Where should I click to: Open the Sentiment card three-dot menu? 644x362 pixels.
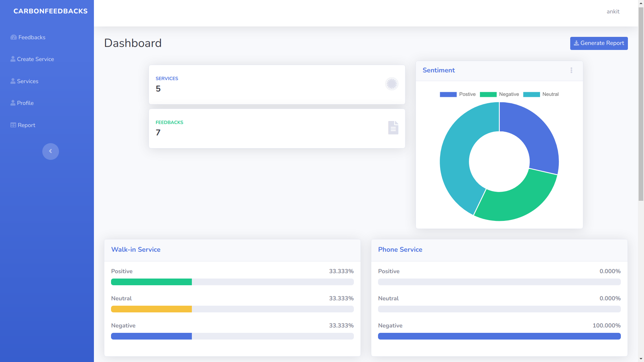(571, 70)
